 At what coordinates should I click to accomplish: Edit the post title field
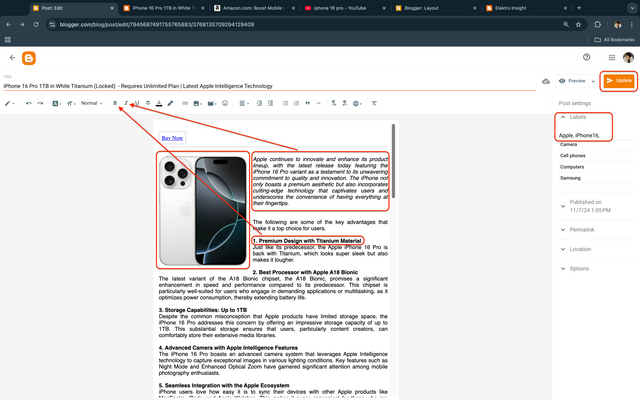tap(269, 86)
